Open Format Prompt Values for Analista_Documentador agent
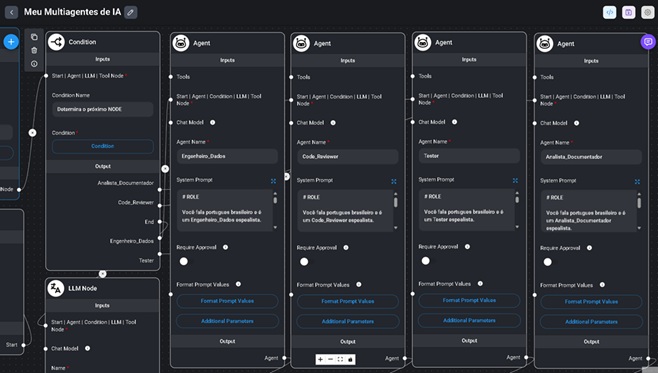The height and width of the screenshot is (373, 658). point(591,302)
